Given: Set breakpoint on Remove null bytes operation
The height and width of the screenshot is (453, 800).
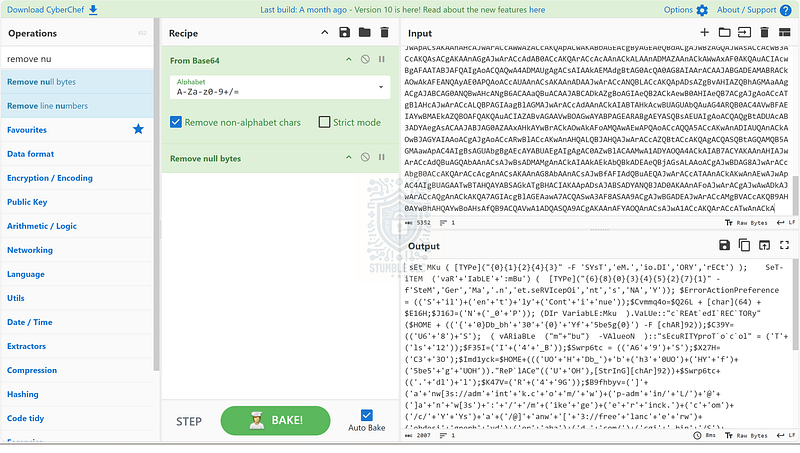Looking at the screenshot, I should pos(382,157).
